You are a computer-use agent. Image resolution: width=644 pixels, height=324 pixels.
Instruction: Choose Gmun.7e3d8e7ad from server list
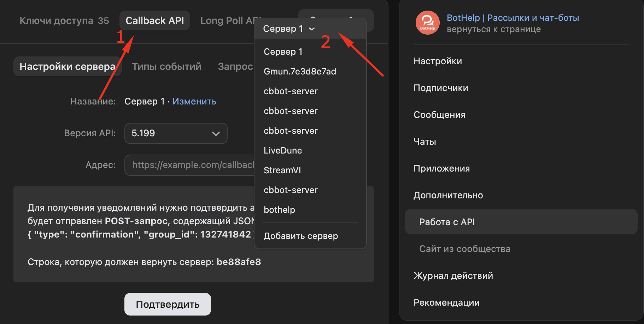[300, 71]
